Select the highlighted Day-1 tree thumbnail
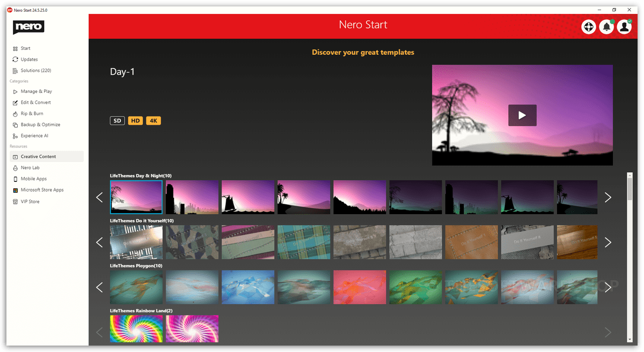The height and width of the screenshot is (352, 644). 136,197
